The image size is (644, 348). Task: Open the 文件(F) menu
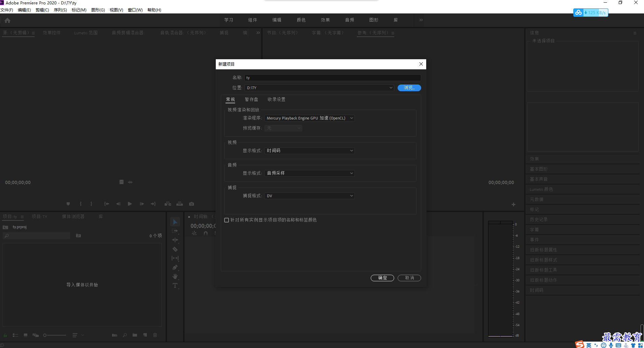[7, 10]
